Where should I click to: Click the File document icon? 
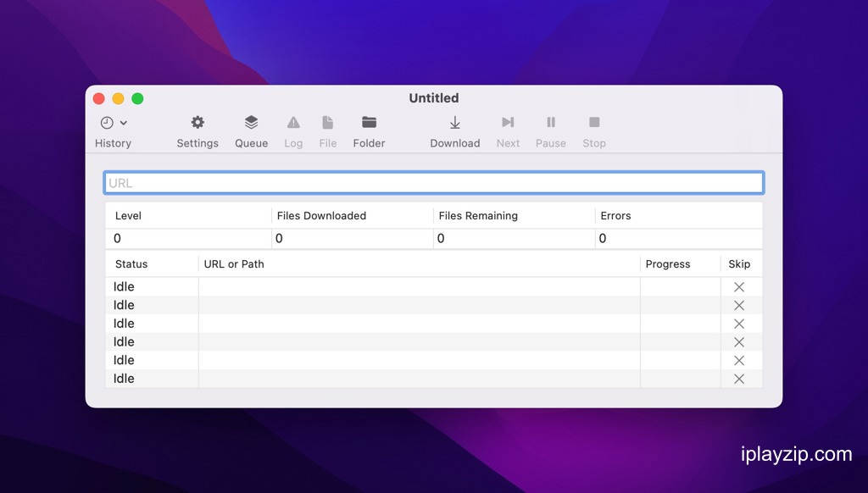coord(328,122)
